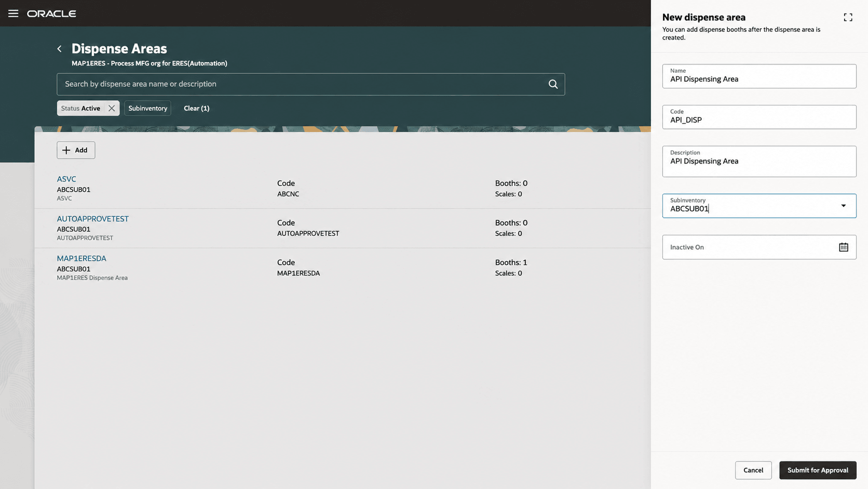The height and width of the screenshot is (489, 868).
Task: Click the Oracle logo
Action: coord(51,14)
